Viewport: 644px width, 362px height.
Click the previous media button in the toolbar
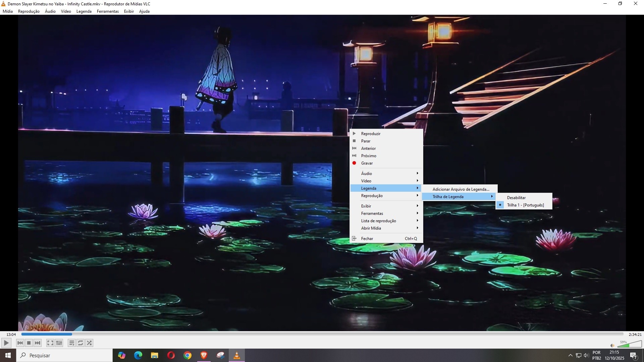(x=20, y=343)
